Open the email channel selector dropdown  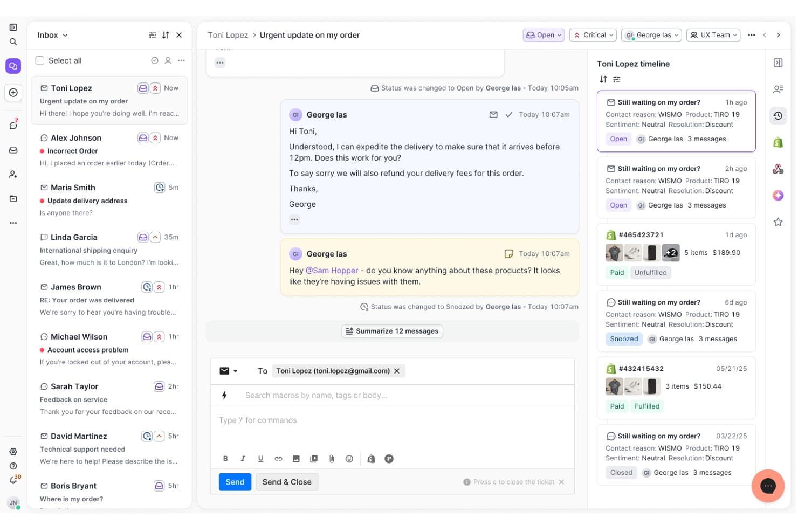(x=229, y=371)
